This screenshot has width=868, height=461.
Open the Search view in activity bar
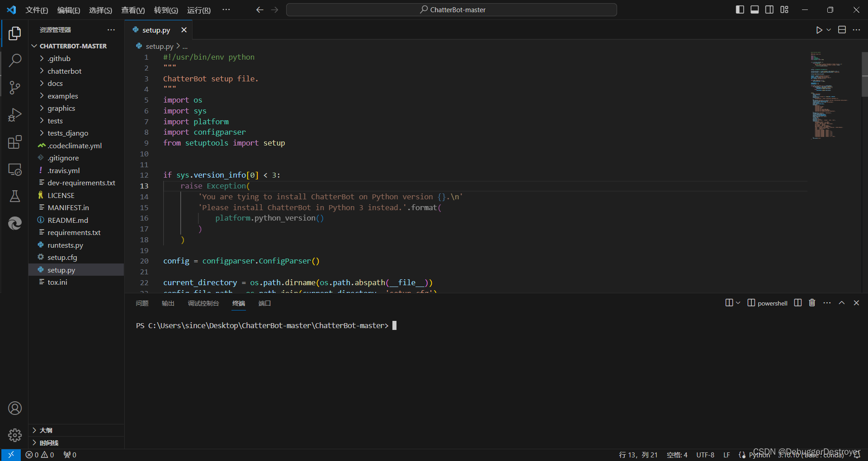click(14, 60)
